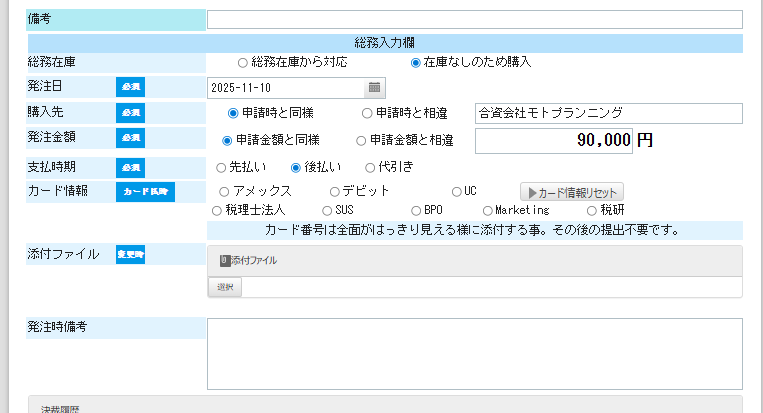Select アメックス card option
This screenshot has width=763, height=413.
[224, 191]
